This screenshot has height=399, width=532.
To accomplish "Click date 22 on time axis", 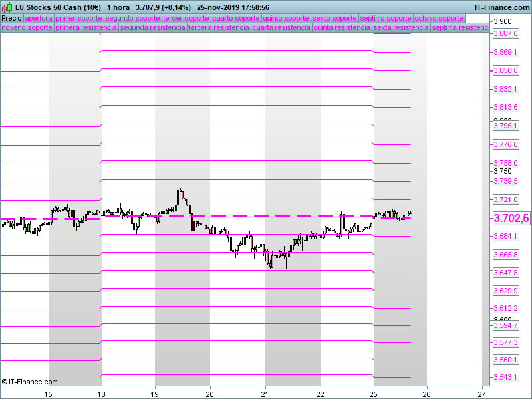I will (321, 394).
